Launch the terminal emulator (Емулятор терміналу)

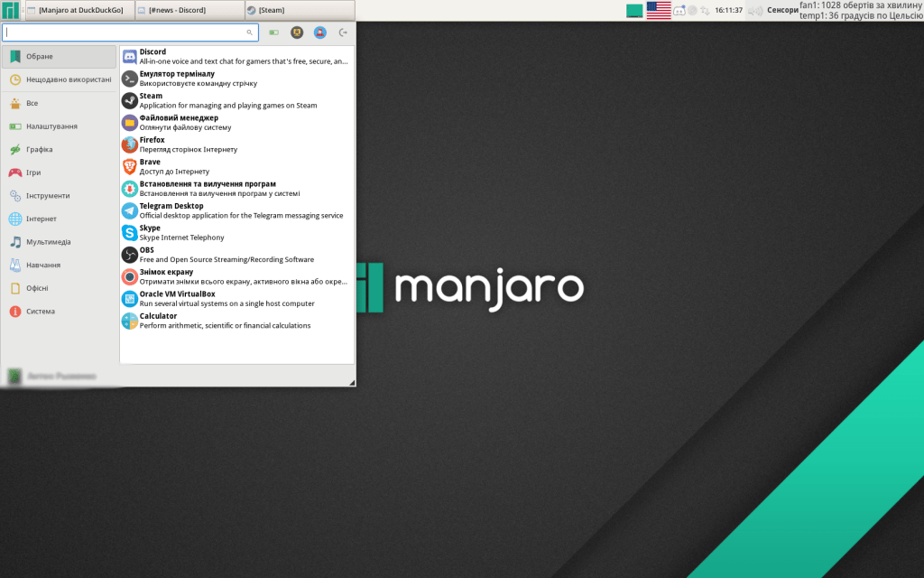[236, 79]
